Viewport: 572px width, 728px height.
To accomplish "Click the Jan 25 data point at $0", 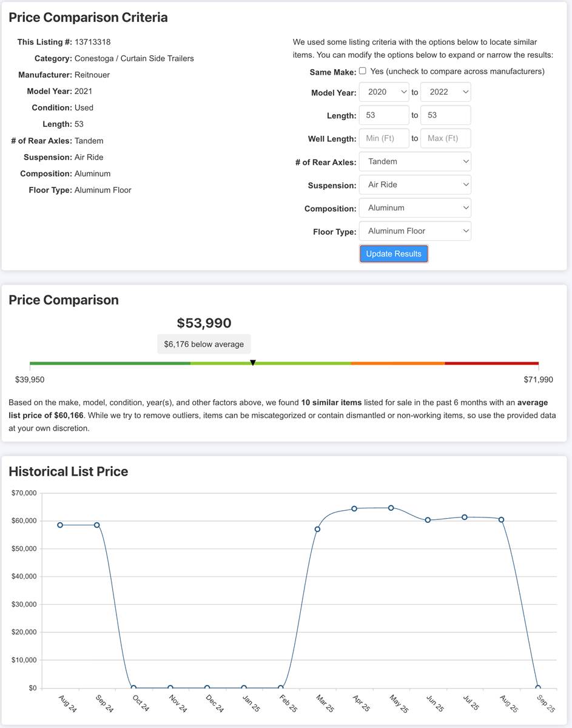I will tap(244, 688).
